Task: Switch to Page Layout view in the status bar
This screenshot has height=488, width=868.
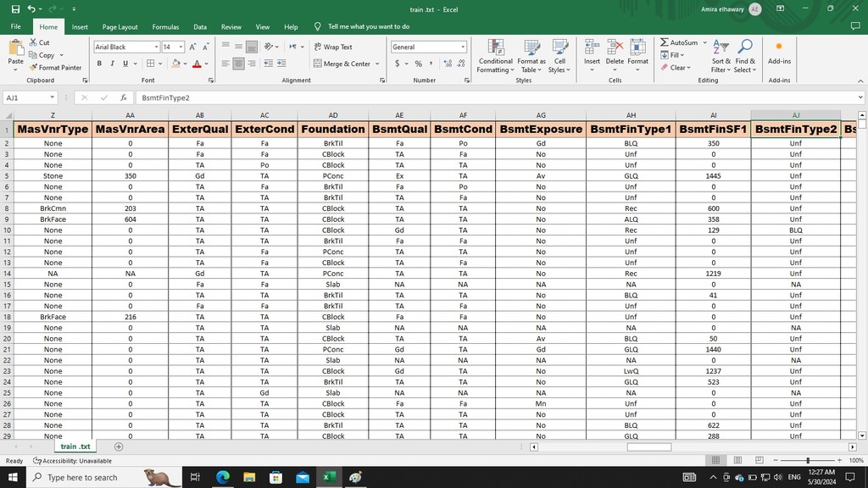Action: click(737, 460)
